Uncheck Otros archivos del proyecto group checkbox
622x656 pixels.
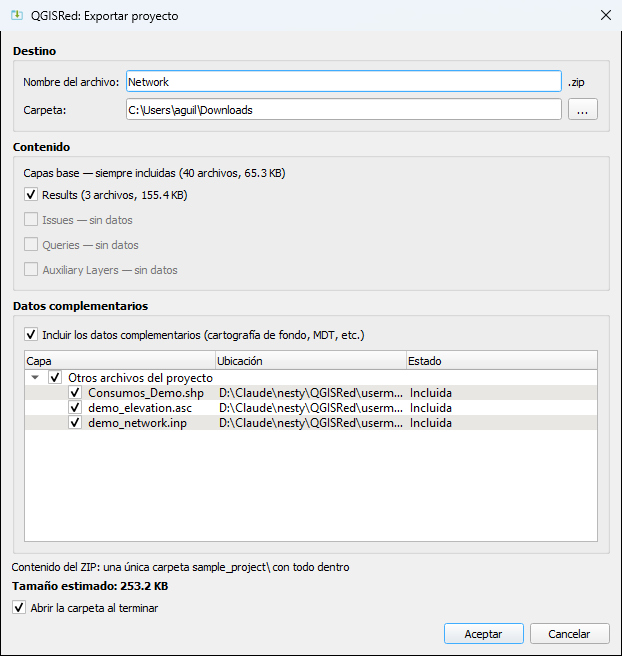(55, 378)
